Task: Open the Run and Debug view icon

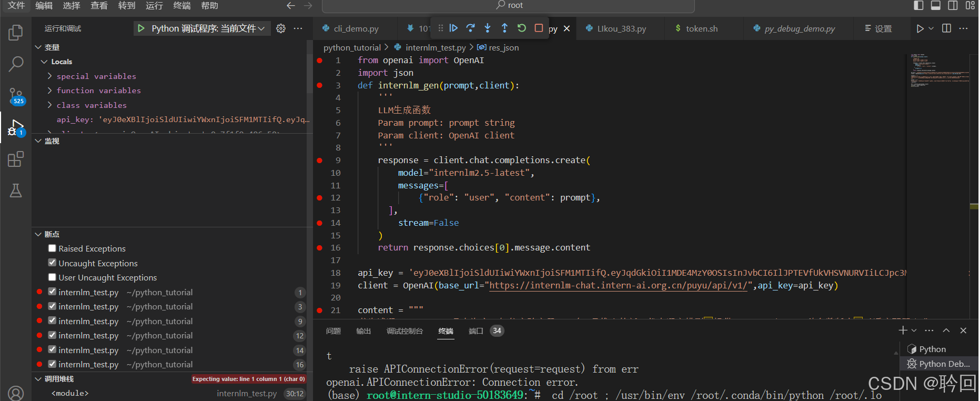Action: tap(16, 128)
